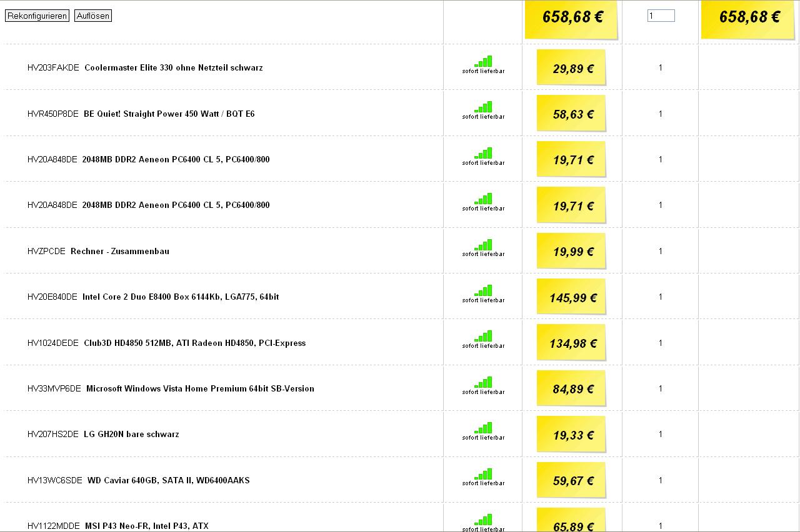Click availability icon for Intel Core 2 Duo E8400
Viewport: 800px width, 532px height.
[483, 294]
